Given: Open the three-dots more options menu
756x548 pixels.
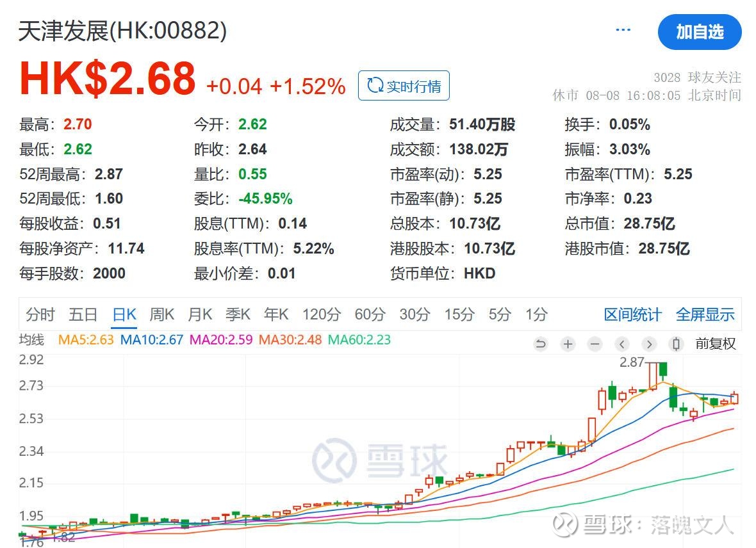Looking at the screenshot, I should coord(623,30).
